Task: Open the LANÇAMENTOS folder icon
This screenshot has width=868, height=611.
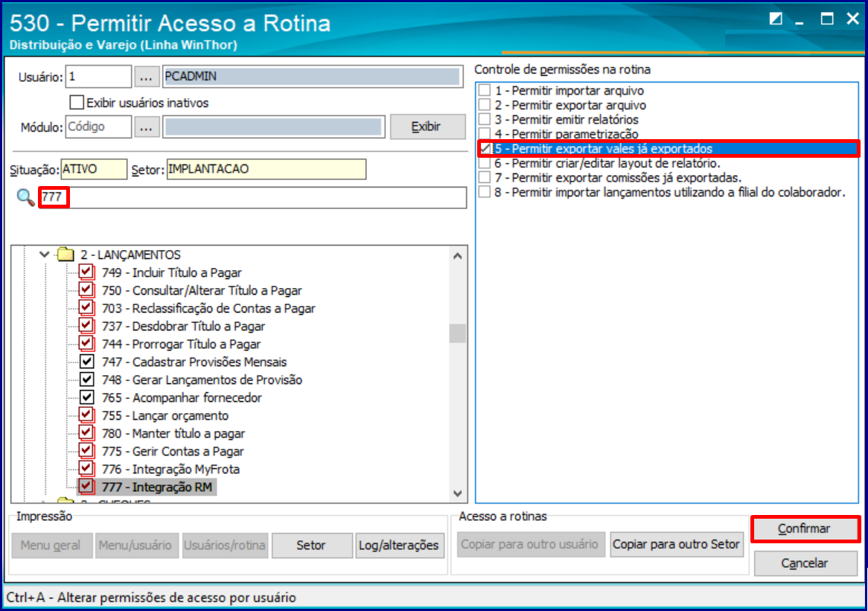Action: coord(66,255)
